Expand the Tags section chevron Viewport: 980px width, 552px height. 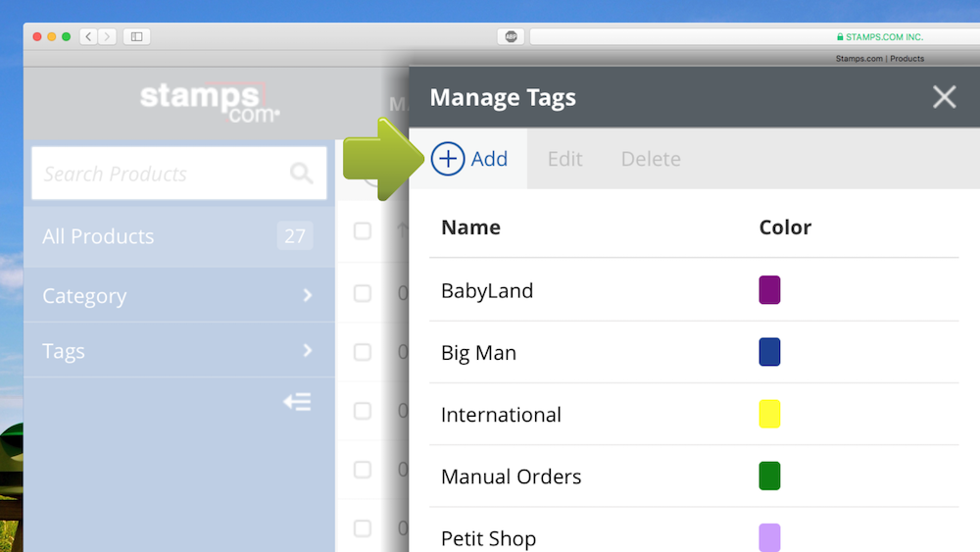(307, 350)
